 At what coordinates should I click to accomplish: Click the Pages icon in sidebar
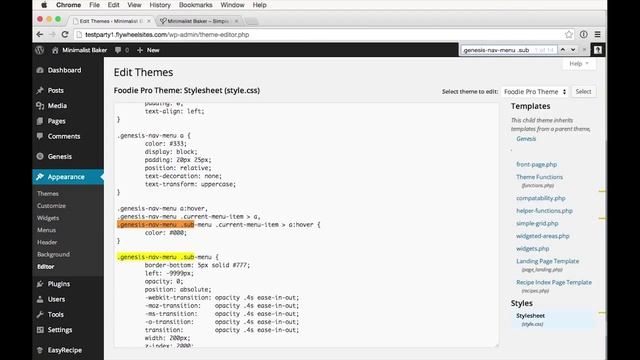[40, 121]
